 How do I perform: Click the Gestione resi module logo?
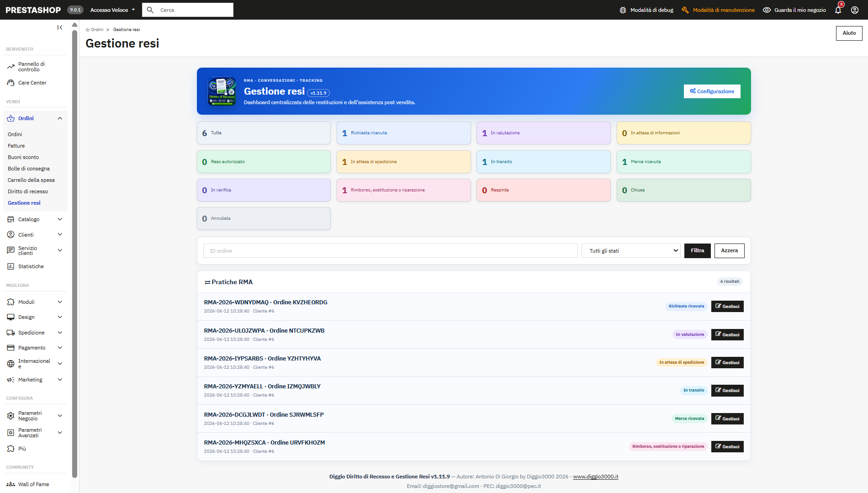222,91
